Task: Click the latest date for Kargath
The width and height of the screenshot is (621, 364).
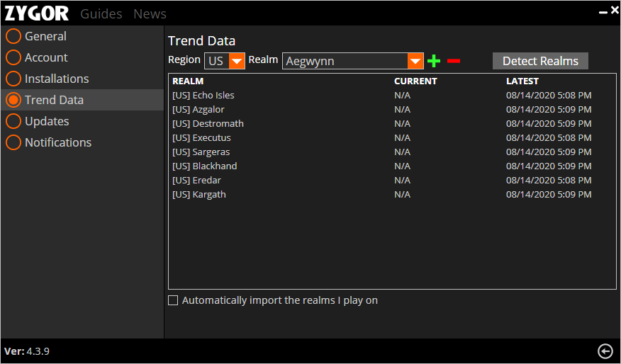Action: tap(549, 195)
